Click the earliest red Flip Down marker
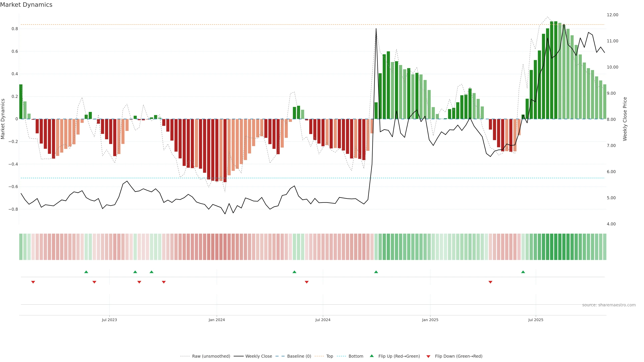This screenshot has width=644, height=362. click(33, 282)
